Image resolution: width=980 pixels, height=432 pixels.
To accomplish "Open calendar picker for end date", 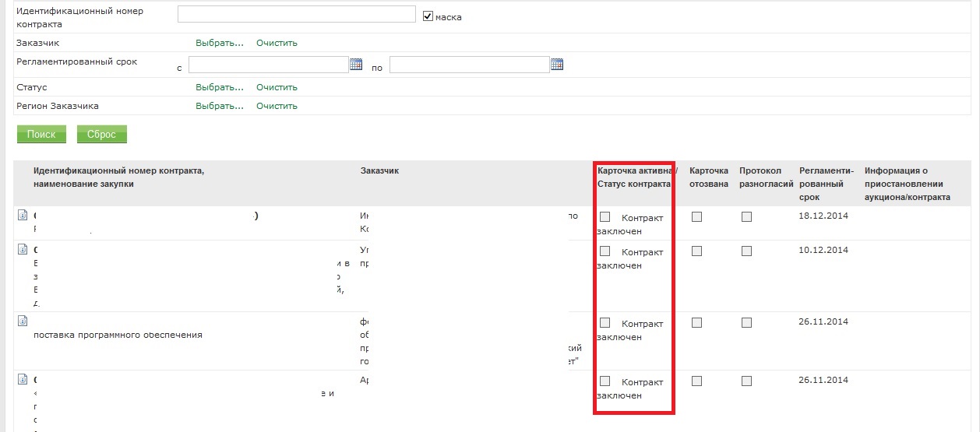I will (557, 65).
